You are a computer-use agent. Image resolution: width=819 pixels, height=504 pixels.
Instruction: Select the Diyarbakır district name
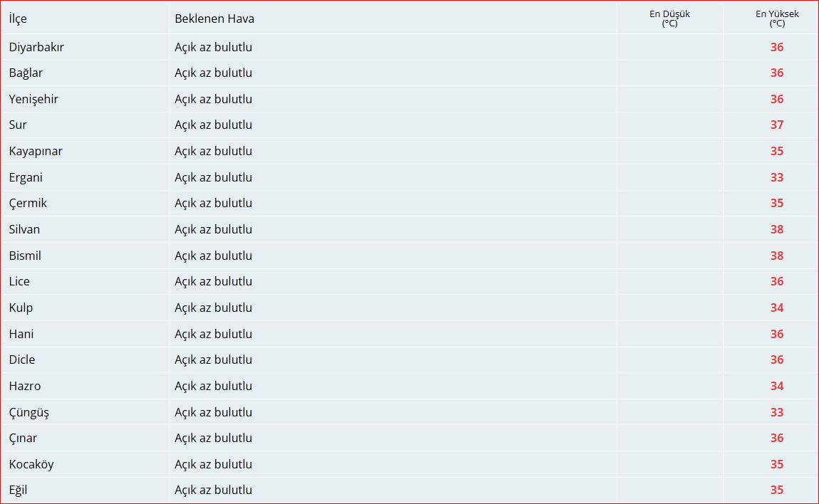[x=36, y=47]
